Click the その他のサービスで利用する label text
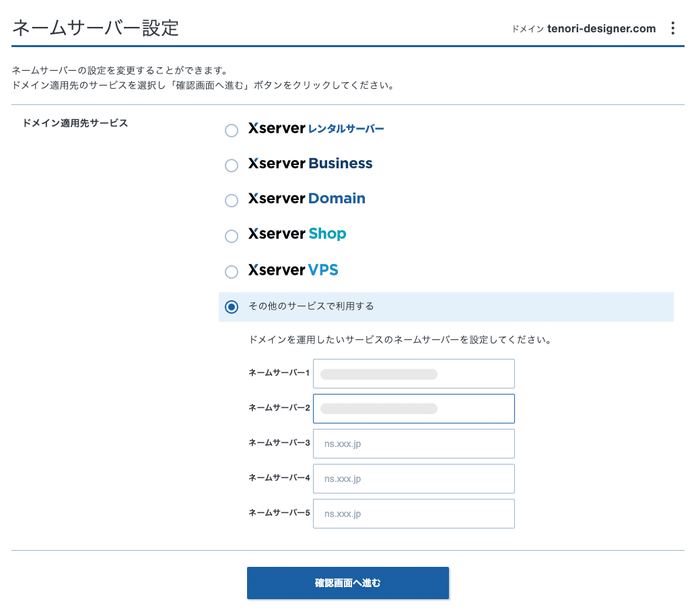 click(x=311, y=306)
